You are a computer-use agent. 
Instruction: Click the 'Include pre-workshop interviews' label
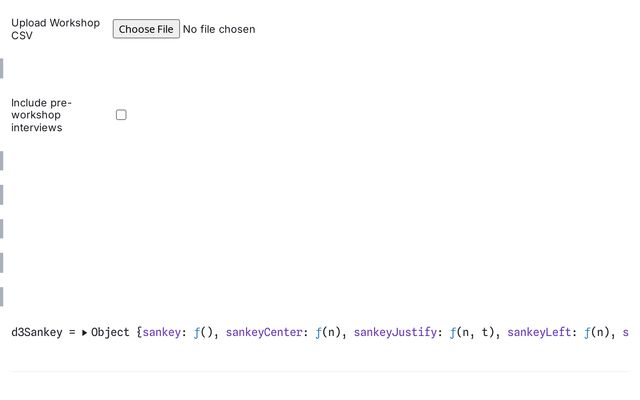[41, 115]
